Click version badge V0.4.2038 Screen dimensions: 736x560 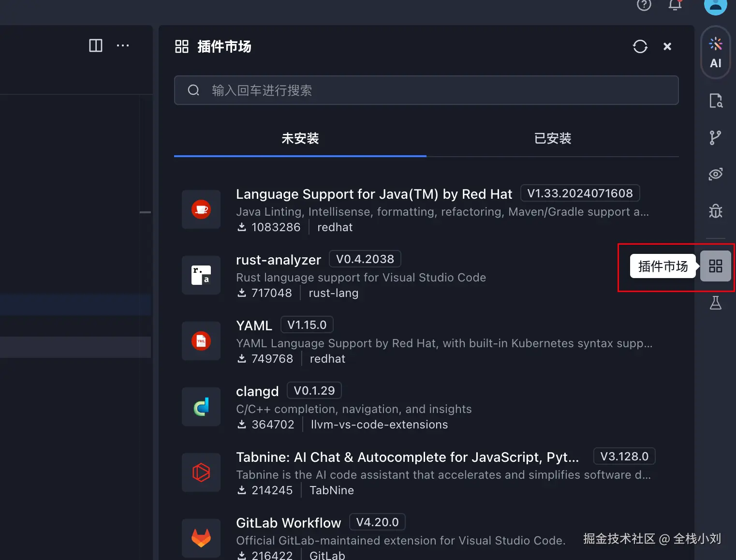click(365, 259)
